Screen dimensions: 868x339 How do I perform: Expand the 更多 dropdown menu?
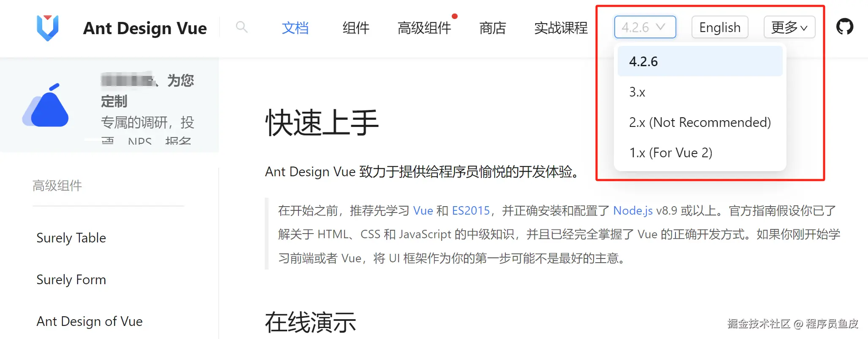[789, 27]
